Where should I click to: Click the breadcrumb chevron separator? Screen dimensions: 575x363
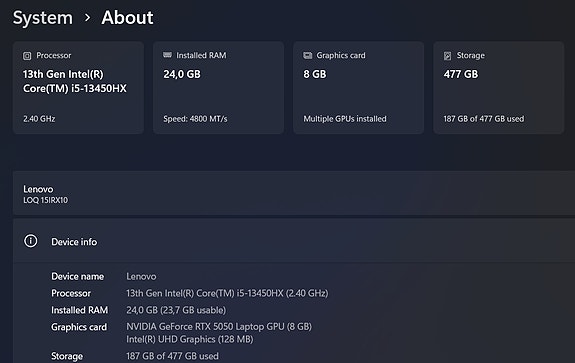[x=87, y=18]
